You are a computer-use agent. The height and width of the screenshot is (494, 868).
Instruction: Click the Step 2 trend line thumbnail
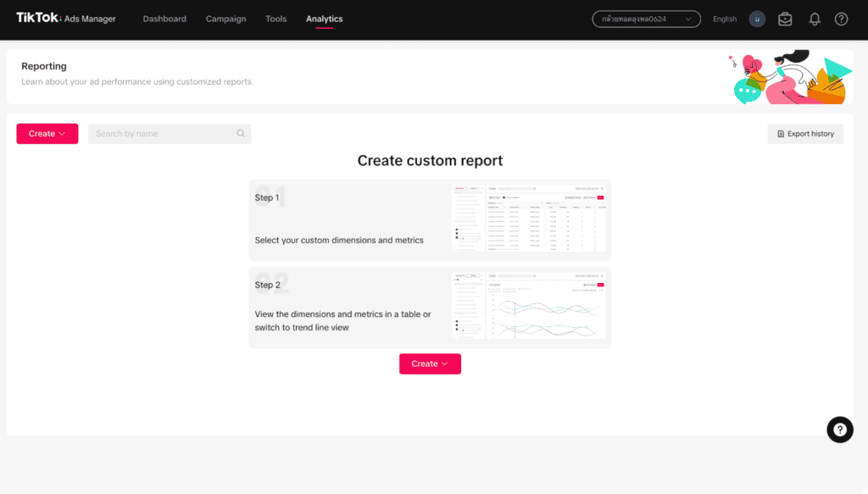pos(529,305)
